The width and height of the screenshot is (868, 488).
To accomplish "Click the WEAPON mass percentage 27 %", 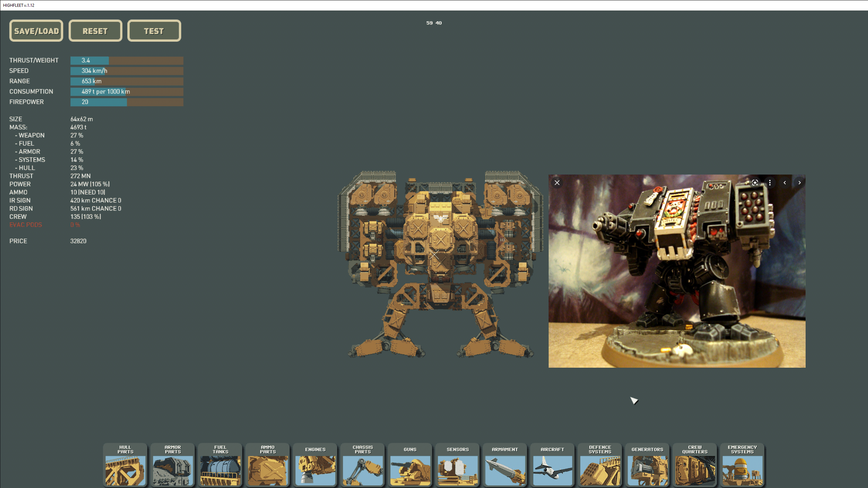I will [77, 136].
